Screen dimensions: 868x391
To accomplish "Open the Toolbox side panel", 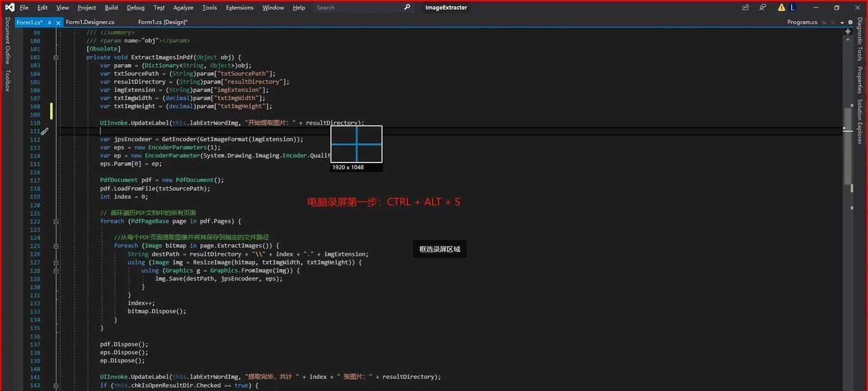I will pos(7,80).
